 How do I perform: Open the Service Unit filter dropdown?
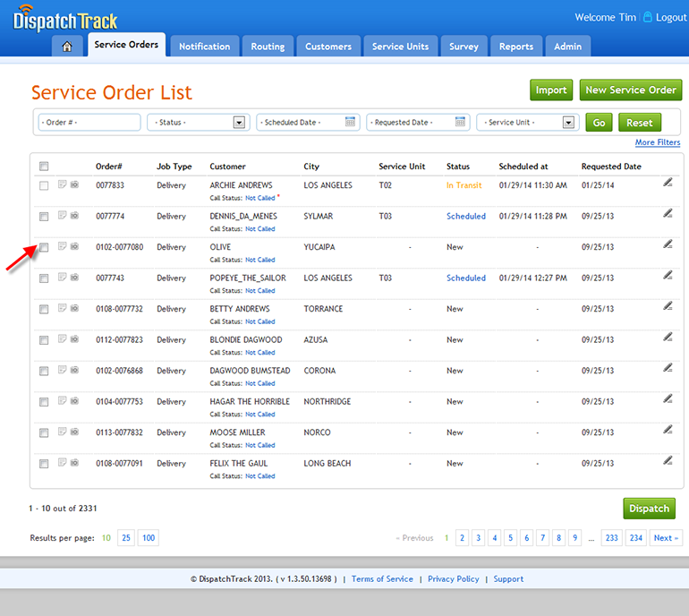tap(568, 123)
